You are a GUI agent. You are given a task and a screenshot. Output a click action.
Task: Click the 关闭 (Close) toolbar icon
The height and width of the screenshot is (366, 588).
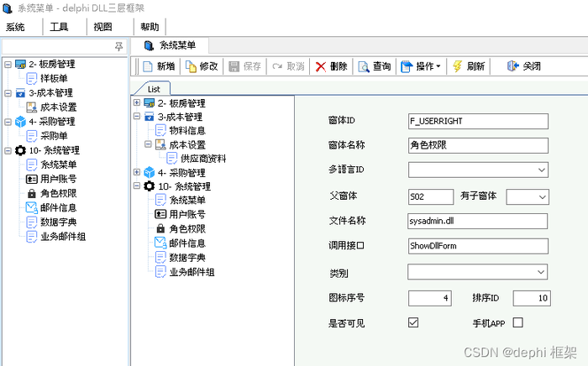point(512,66)
